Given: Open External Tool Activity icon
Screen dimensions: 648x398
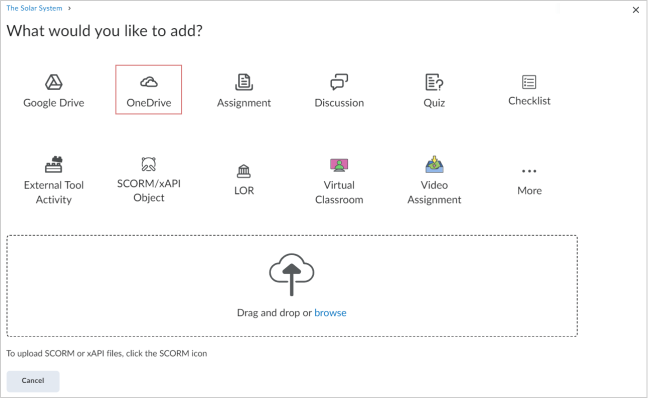Looking at the screenshot, I should tap(54, 164).
